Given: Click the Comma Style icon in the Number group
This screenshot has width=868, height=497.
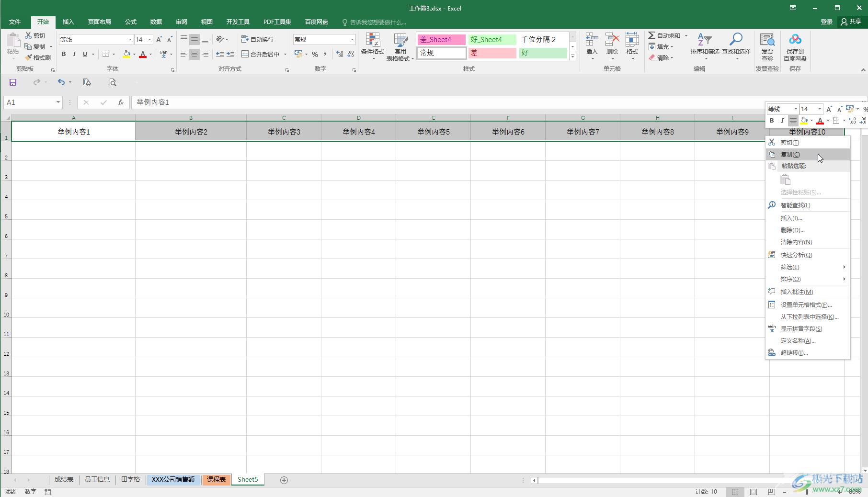Looking at the screenshot, I should (x=325, y=54).
